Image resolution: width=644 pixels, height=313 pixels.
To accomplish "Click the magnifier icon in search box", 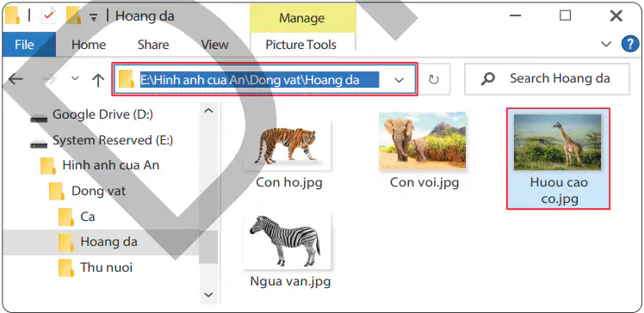I will pos(488,79).
